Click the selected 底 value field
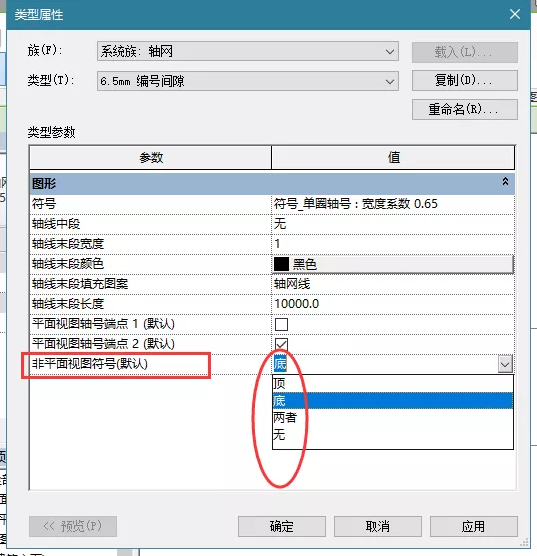 tap(385, 364)
